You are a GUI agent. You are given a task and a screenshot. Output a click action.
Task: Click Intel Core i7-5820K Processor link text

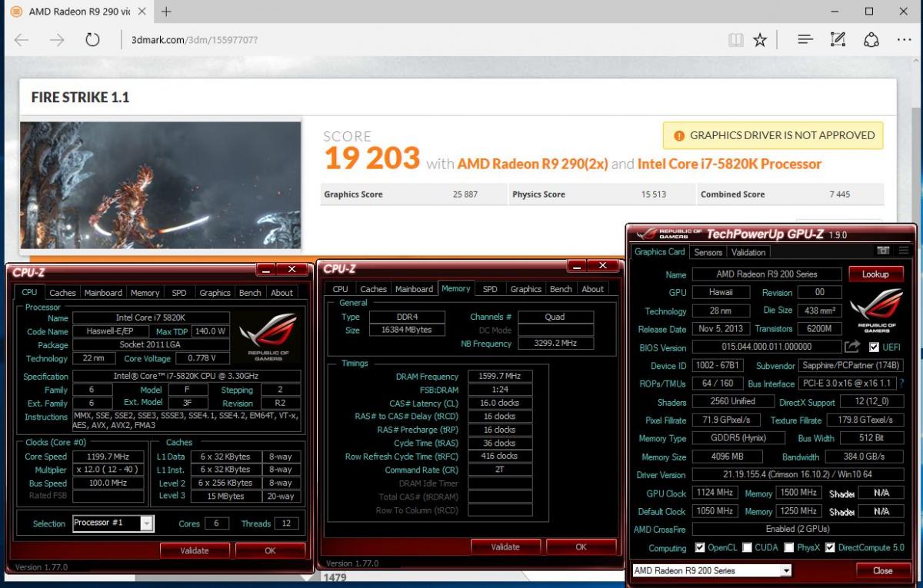pos(729,164)
